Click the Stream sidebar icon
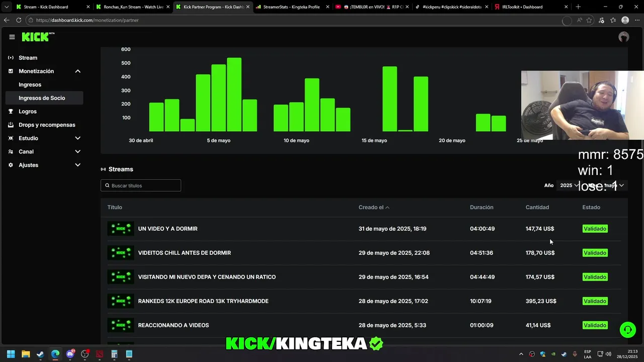The image size is (644, 362). click(x=11, y=58)
